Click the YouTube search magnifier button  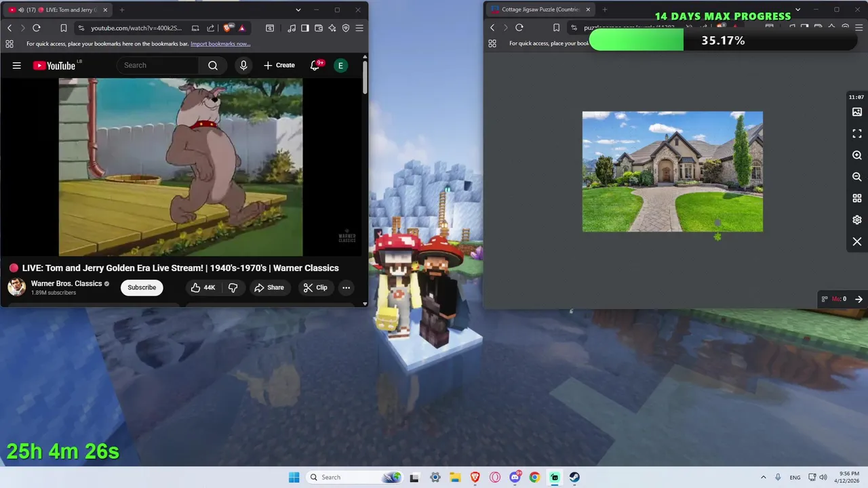pyautogui.click(x=213, y=65)
